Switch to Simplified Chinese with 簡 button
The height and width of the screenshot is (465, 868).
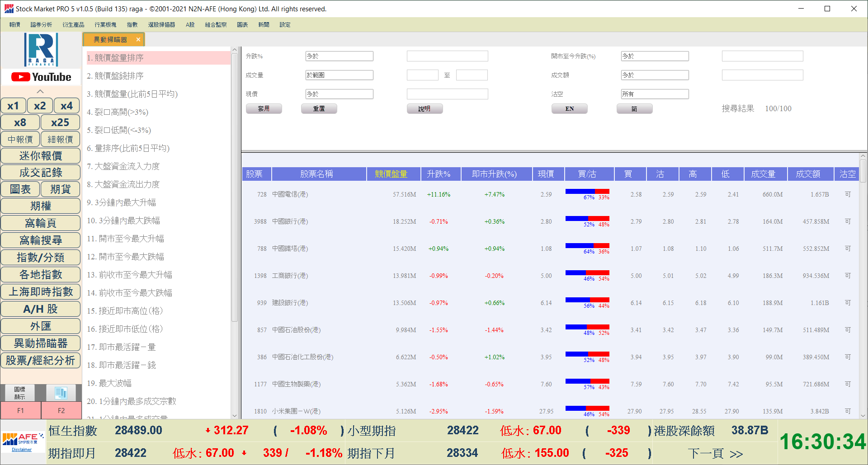634,109
